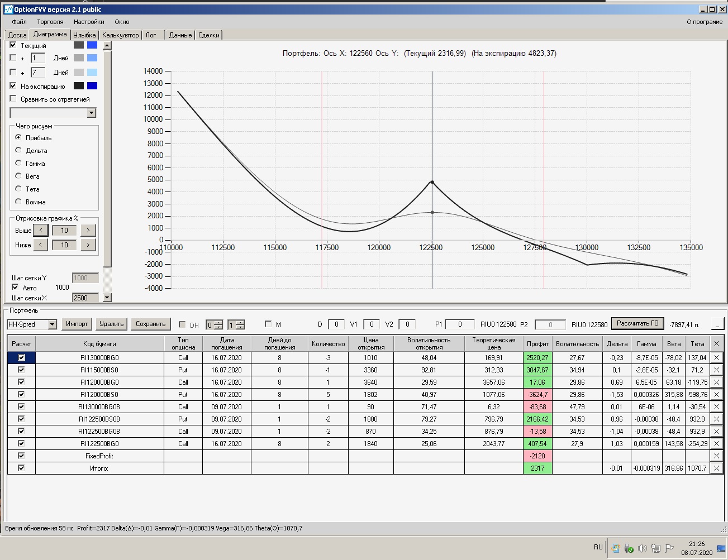Viewport: 728px width, 560px height.
Task: Remove the RI115000BS0 Put row via X
Action: [716, 370]
